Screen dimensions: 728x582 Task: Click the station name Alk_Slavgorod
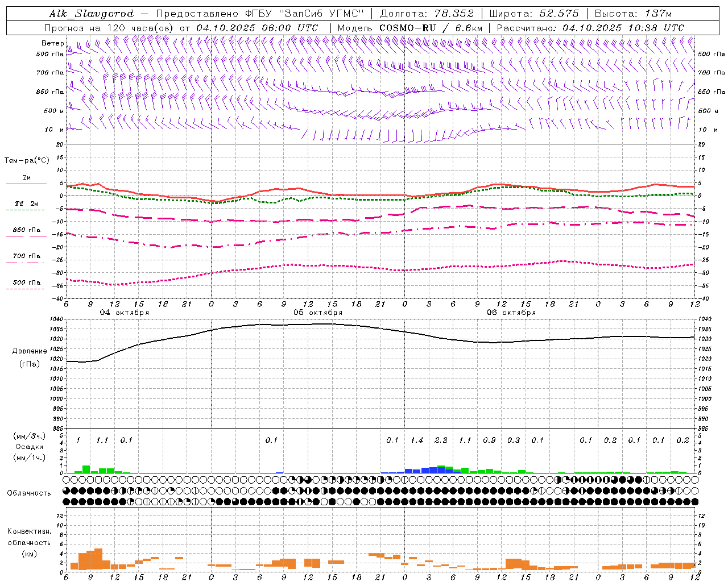tap(92, 14)
